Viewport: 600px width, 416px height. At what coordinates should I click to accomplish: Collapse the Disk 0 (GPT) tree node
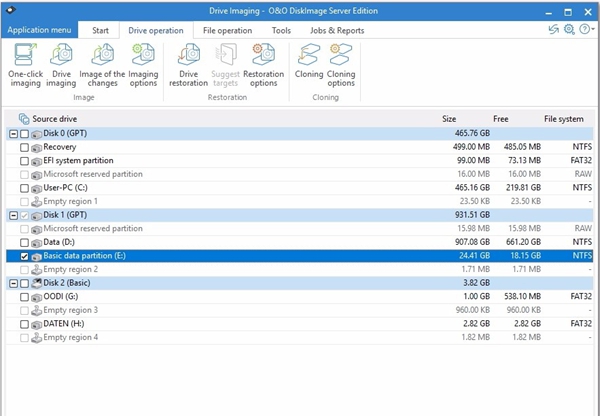point(13,134)
